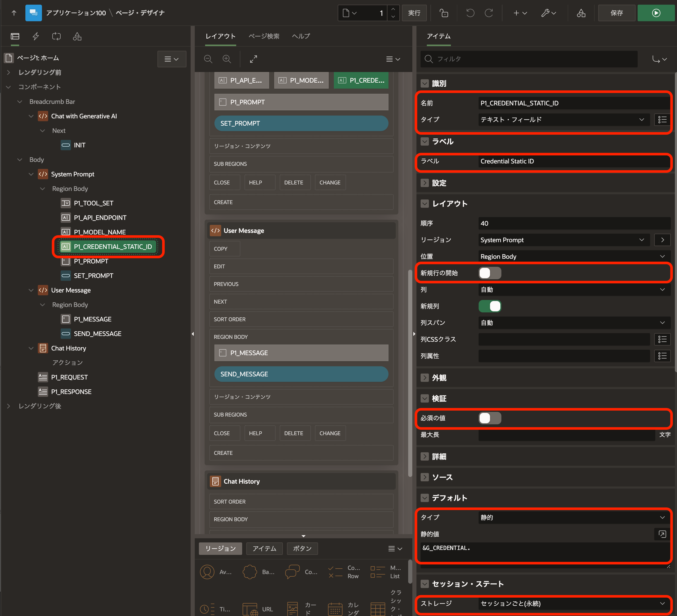Select the アイテム gallery tab

264,548
